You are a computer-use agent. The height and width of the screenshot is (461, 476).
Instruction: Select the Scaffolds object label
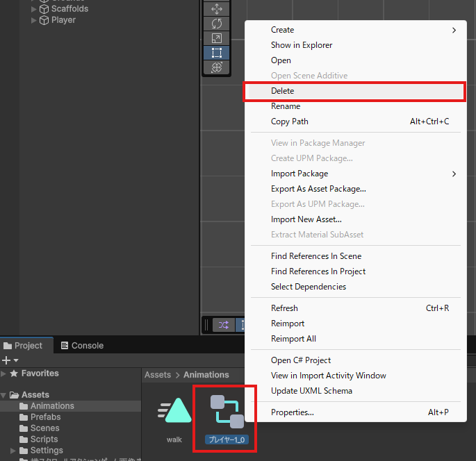(x=69, y=9)
